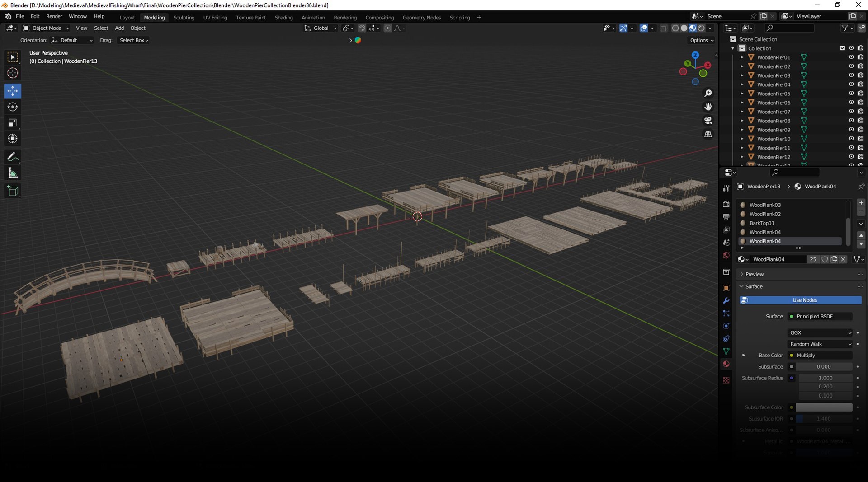868x482 pixels.
Task: Open the Select Box drag dropdown
Action: 134,40
